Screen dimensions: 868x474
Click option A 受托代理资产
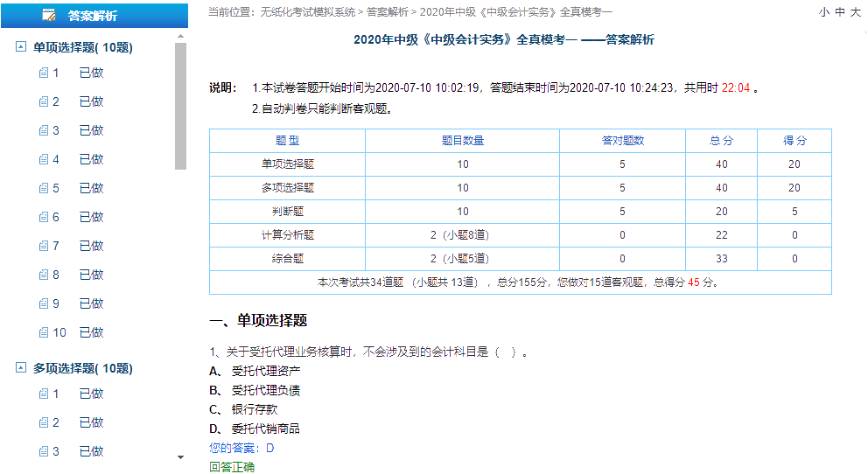[255, 371]
